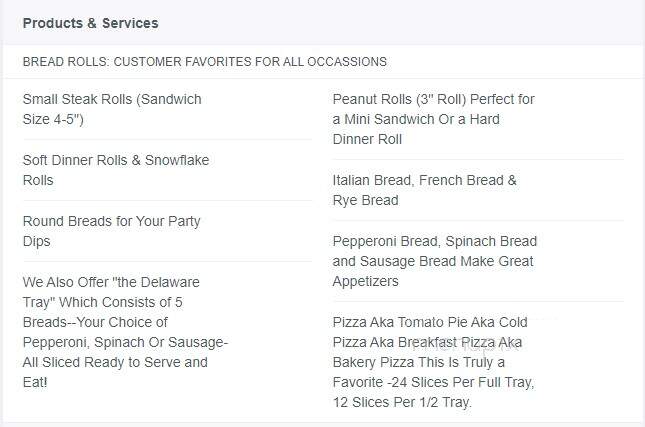Click the word "Snowflake" in the list
645x427 pixels.
(177, 160)
